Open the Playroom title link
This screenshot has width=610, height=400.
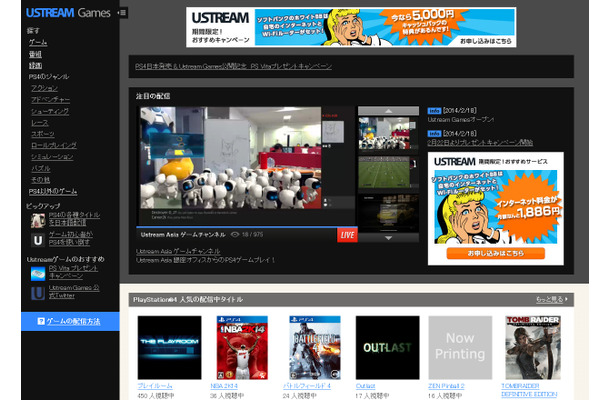click(155, 386)
